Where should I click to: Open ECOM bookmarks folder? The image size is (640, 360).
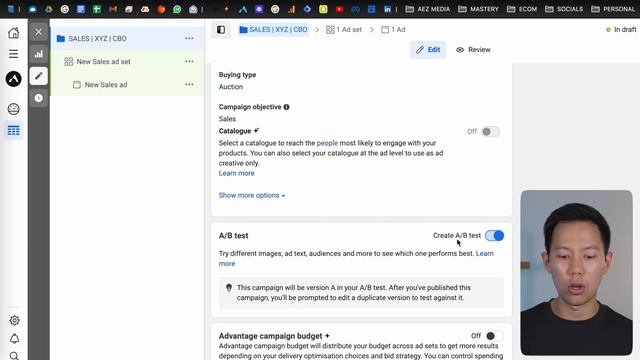tap(522, 9)
